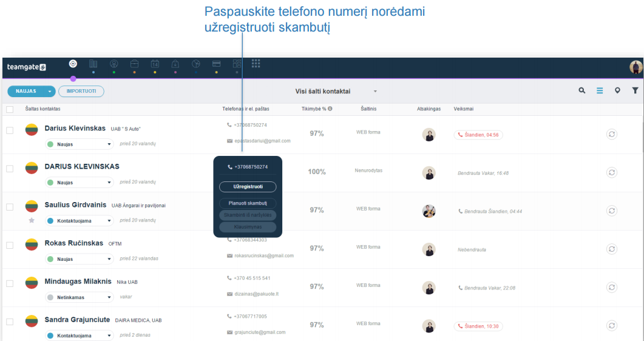
Task: Click the IMPORTUOTI button
Action: [81, 91]
